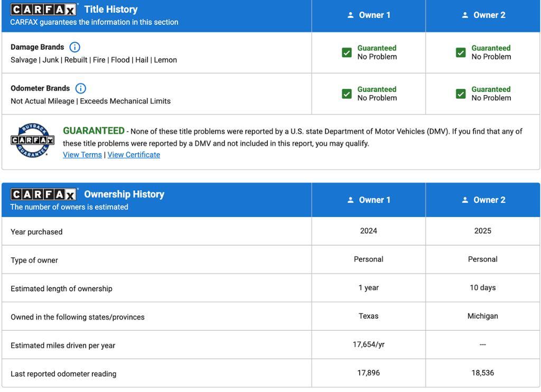This screenshot has width=541, height=392.
Task: Click the 17,896 odometer reading
Action: pos(368,372)
